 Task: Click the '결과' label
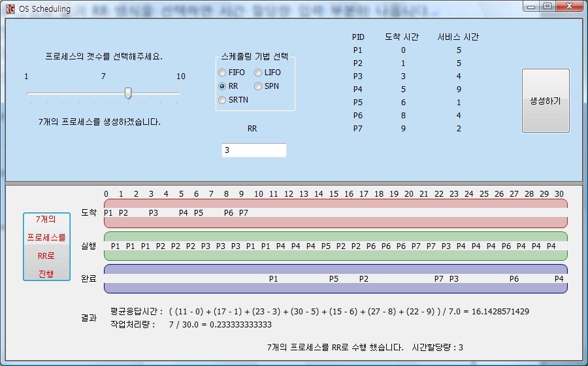(x=89, y=318)
